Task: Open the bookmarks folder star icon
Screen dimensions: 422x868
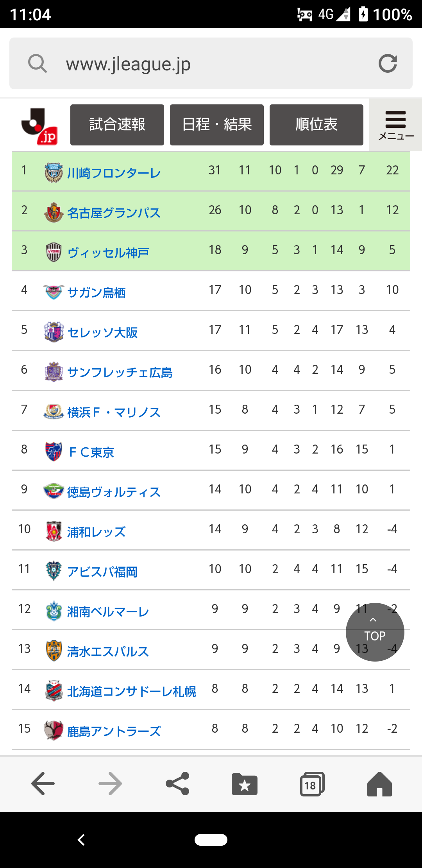Action: [x=245, y=784]
